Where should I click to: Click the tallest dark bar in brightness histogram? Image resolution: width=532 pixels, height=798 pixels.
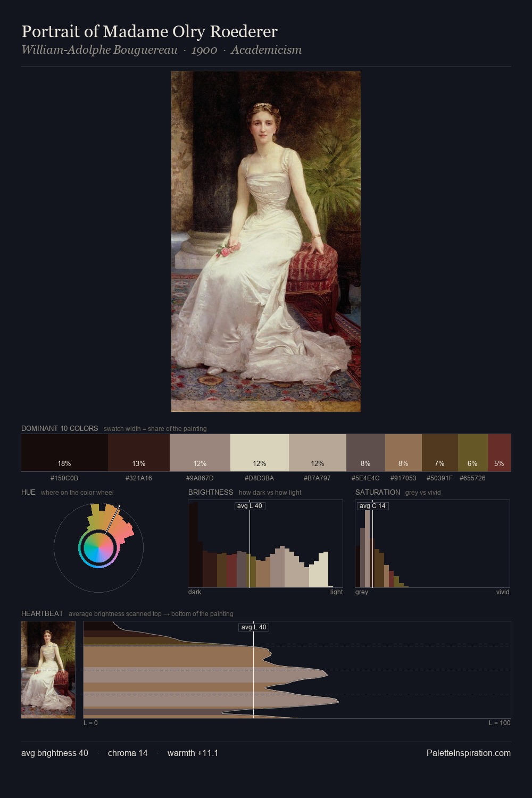coord(193,545)
